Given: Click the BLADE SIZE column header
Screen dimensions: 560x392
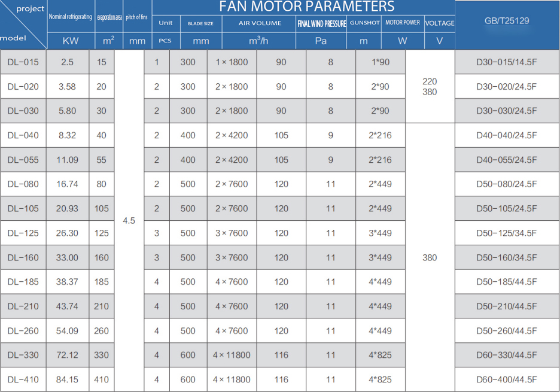Looking at the screenshot, I should (200, 23).
